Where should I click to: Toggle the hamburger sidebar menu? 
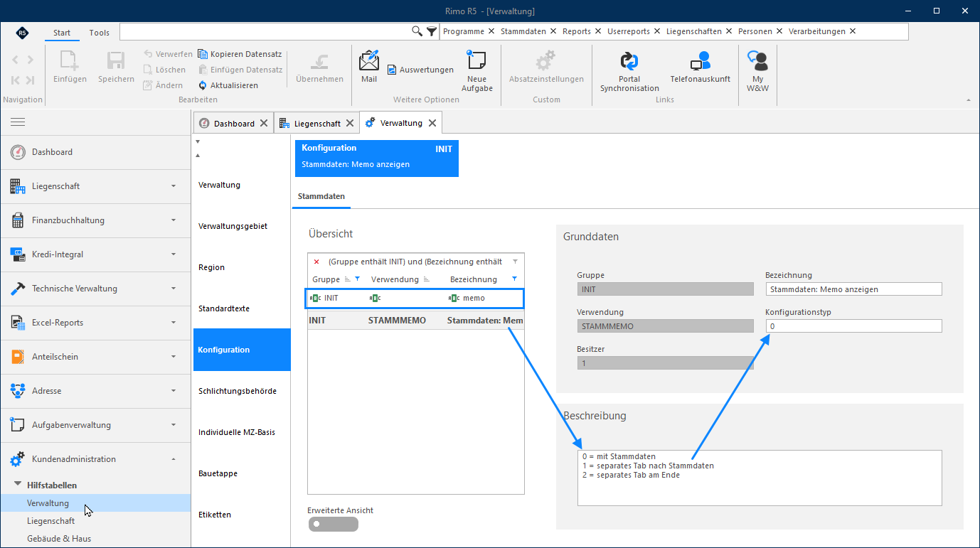pos(18,122)
